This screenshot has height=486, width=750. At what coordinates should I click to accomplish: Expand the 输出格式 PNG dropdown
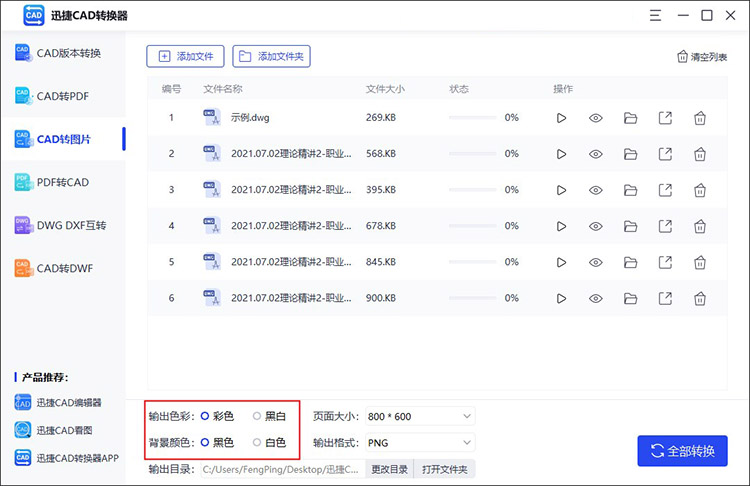(x=420, y=442)
